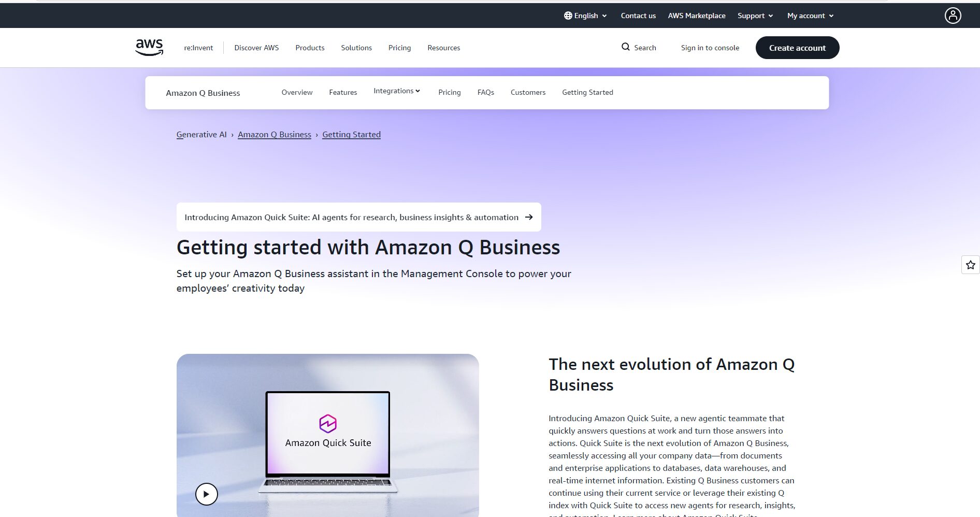Open the Integrations submenu
980x517 pixels.
[397, 91]
